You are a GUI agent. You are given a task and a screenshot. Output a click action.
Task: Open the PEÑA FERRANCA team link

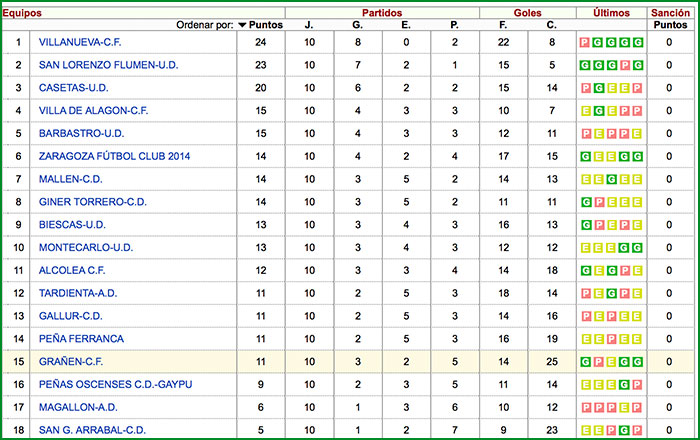pyautogui.click(x=81, y=339)
